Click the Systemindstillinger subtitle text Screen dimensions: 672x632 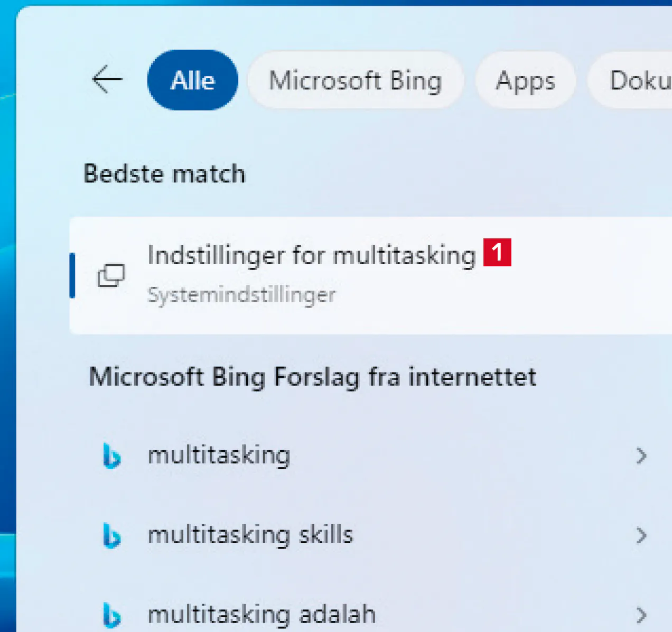[241, 295]
